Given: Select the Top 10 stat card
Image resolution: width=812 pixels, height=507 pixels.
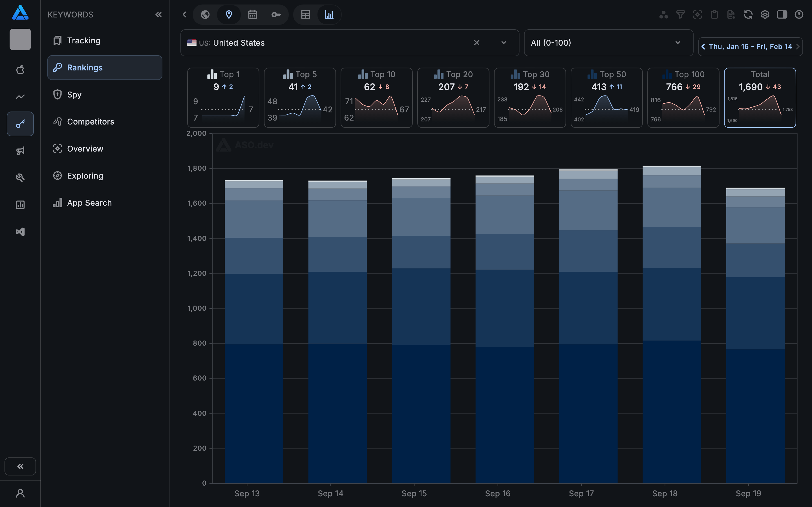Looking at the screenshot, I should tap(376, 97).
